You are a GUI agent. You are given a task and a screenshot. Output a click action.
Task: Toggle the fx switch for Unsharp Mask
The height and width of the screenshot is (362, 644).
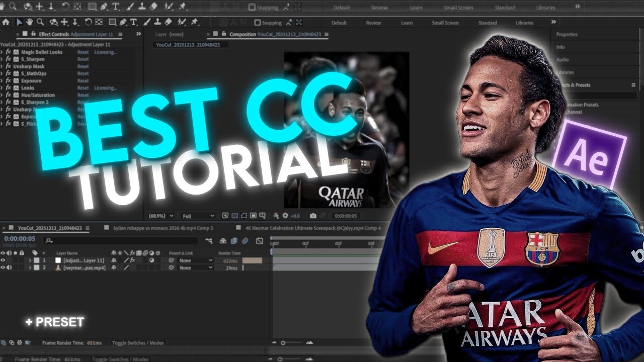(8, 66)
